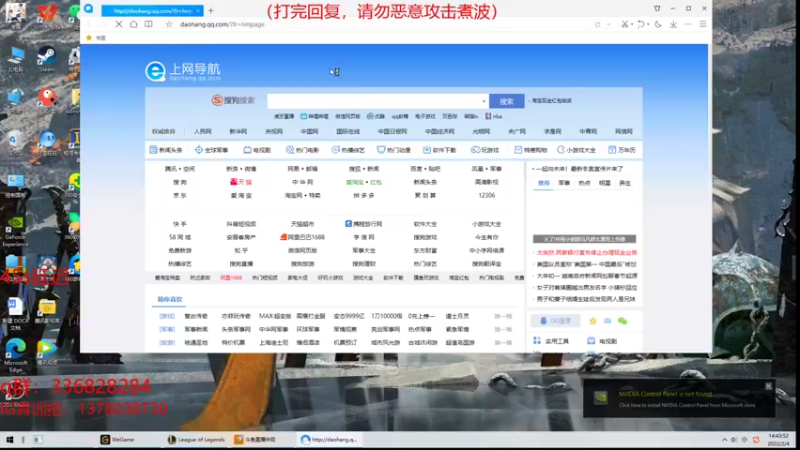This screenshot has width=800, height=450.
Task: Click the undo closed-tab arrow icon
Action: [641, 24]
